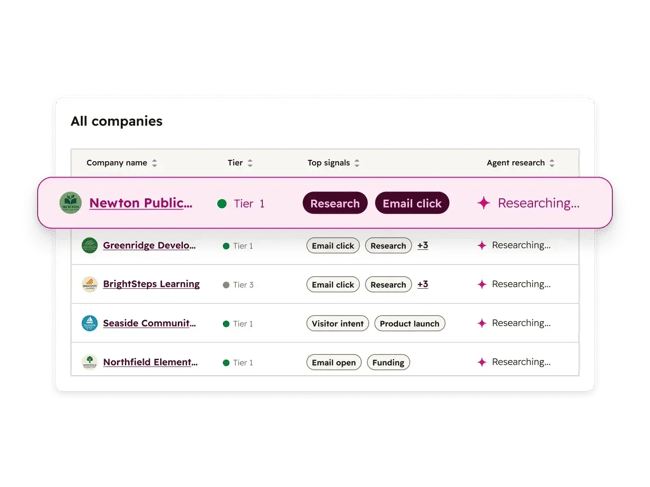Click the sparkle icon in Newton Public row

tap(484, 203)
